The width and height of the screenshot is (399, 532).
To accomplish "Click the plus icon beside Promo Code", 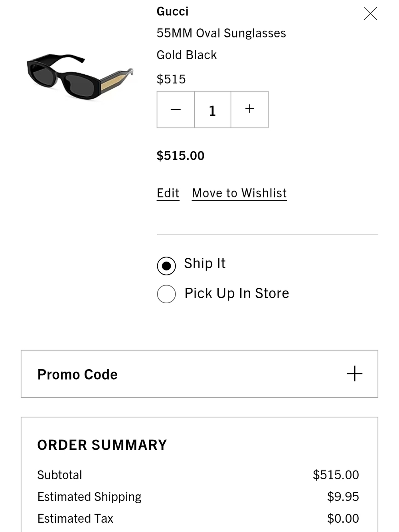I will (355, 374).
